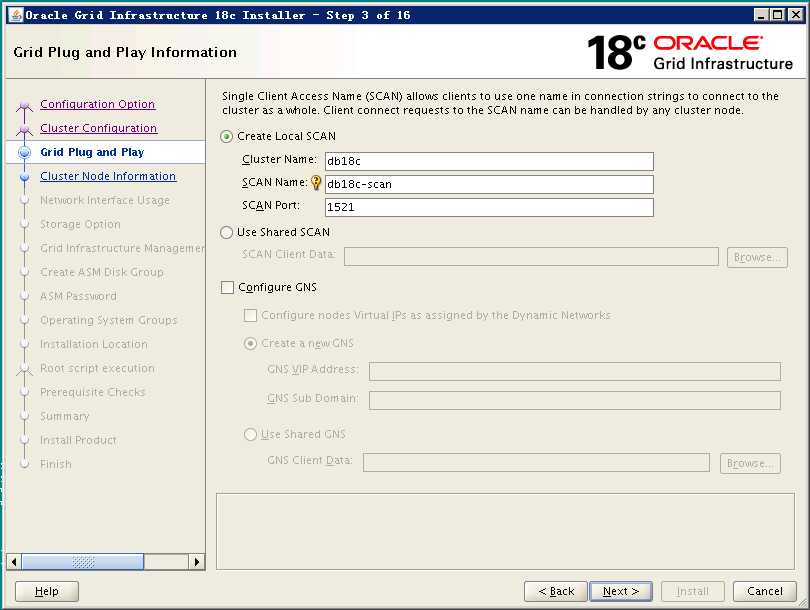Proceed with the Next button
This screenshot has width=810, height=610.
point(621,591)
